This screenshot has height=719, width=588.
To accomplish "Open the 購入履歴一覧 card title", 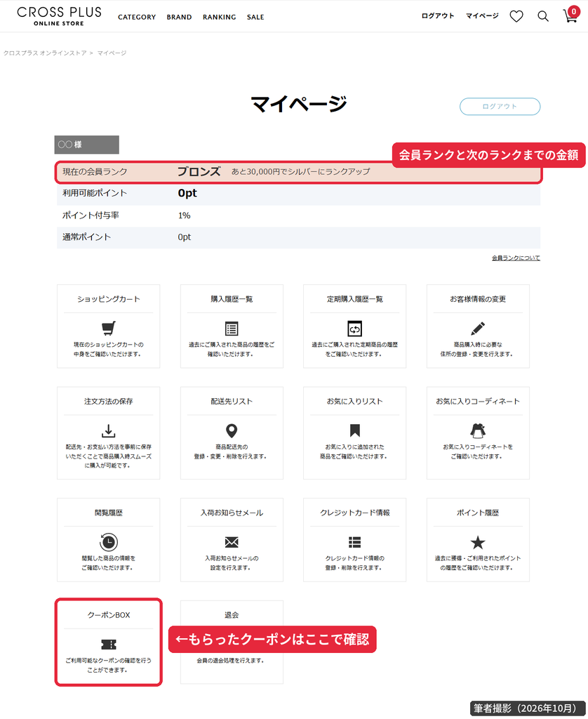I will [232, 299].
